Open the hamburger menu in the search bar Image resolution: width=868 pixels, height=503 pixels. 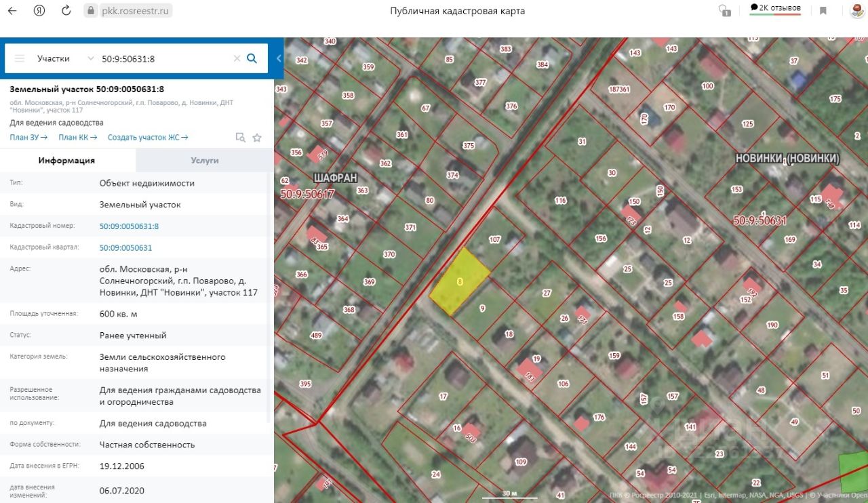click(20, 58)
